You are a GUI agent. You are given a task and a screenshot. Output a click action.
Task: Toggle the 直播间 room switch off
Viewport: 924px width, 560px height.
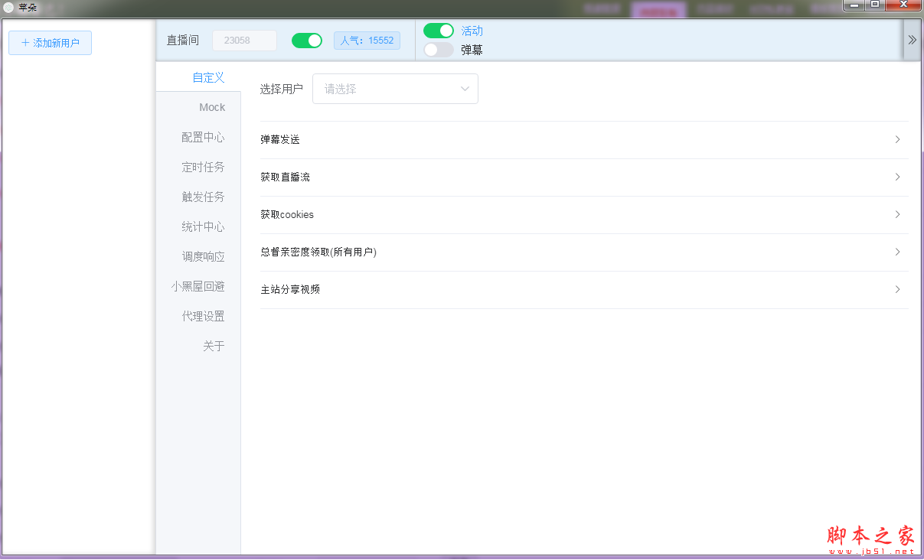(x=307, y=41)
